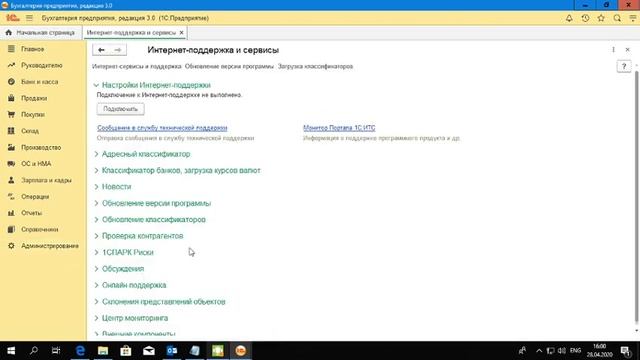The height and width of the screenshot is (360, 640).
Task: Open favorites star icon
Action: pyautogui.click(x=601, y=18)
